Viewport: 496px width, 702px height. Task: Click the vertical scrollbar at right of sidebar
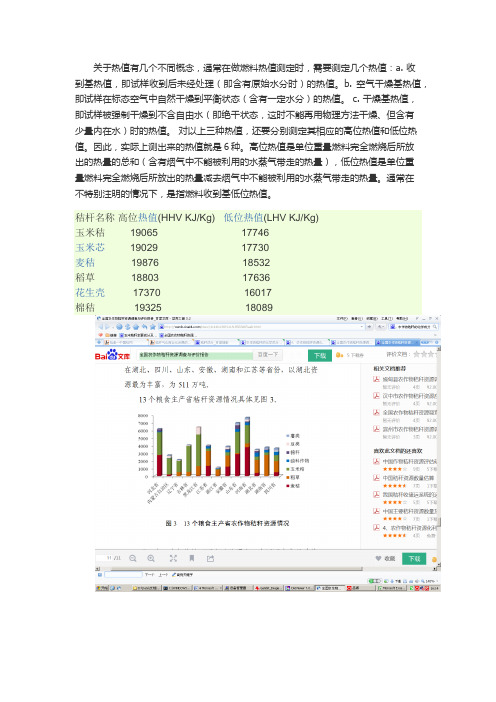coord(439,522)
